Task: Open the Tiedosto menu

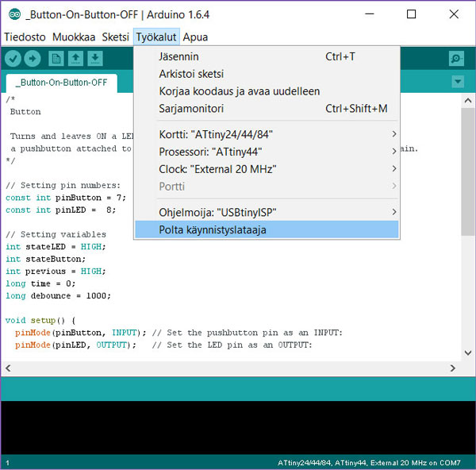Action: [x=25, y=37]
